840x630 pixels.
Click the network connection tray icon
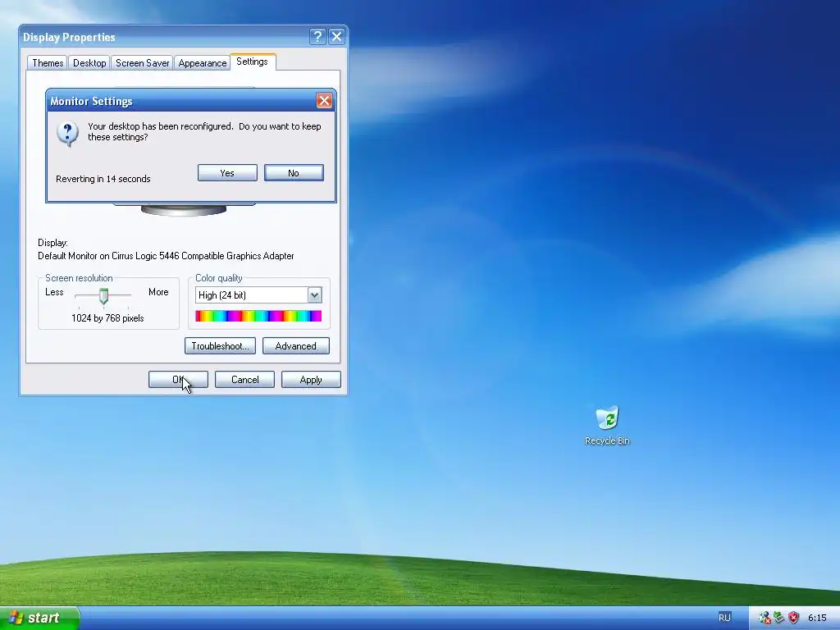pyautogui.click(x=778, y=618)
